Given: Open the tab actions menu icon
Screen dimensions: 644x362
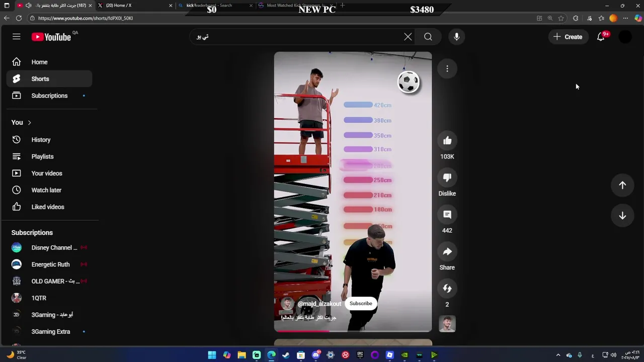Looking at the screenshot, I should coord(6,6).
